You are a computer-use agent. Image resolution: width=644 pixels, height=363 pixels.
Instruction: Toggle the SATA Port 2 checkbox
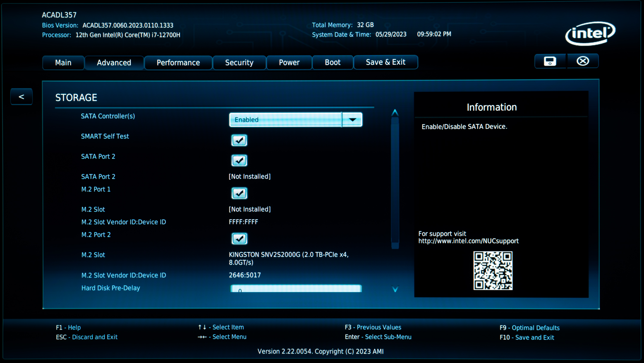coord(239,161)
